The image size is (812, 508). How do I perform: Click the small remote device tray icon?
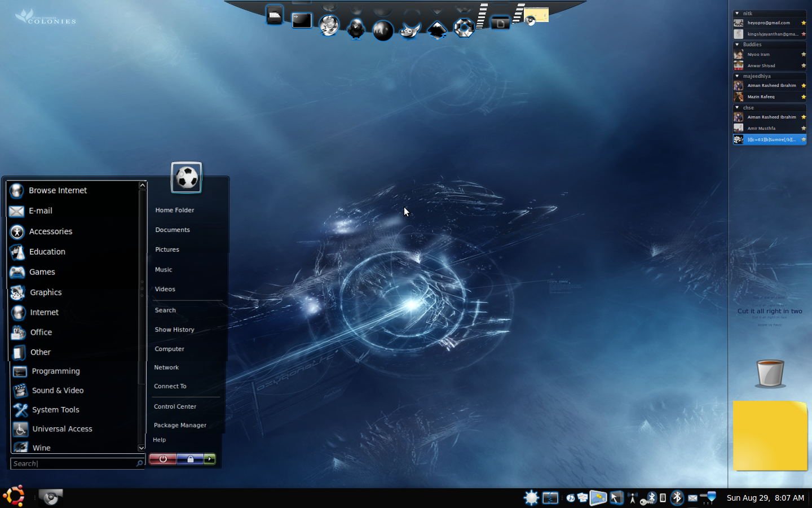[x=663, y=498]
